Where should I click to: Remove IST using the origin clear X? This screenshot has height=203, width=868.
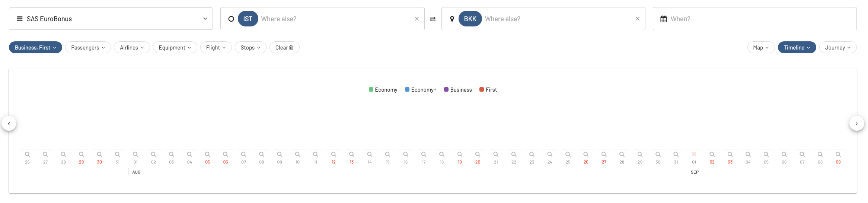417,19
